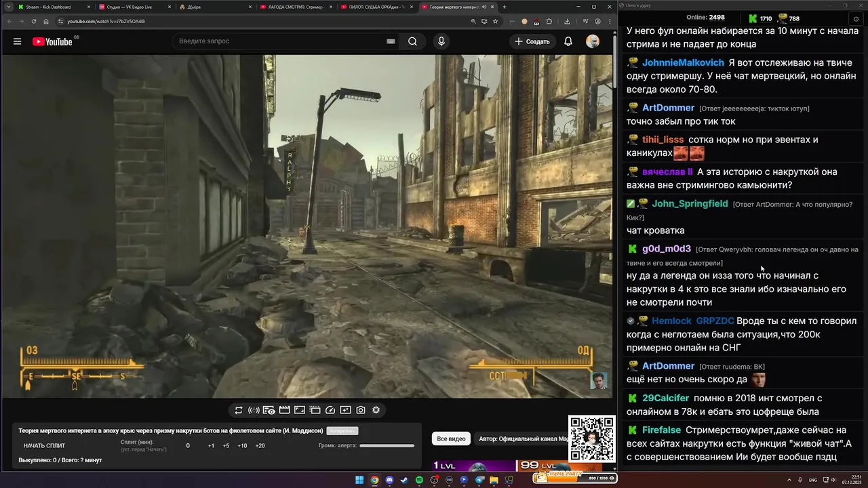Take a screenshot with the camera icon
Viewport: 868px width, 488px height.
coord(361,410)
